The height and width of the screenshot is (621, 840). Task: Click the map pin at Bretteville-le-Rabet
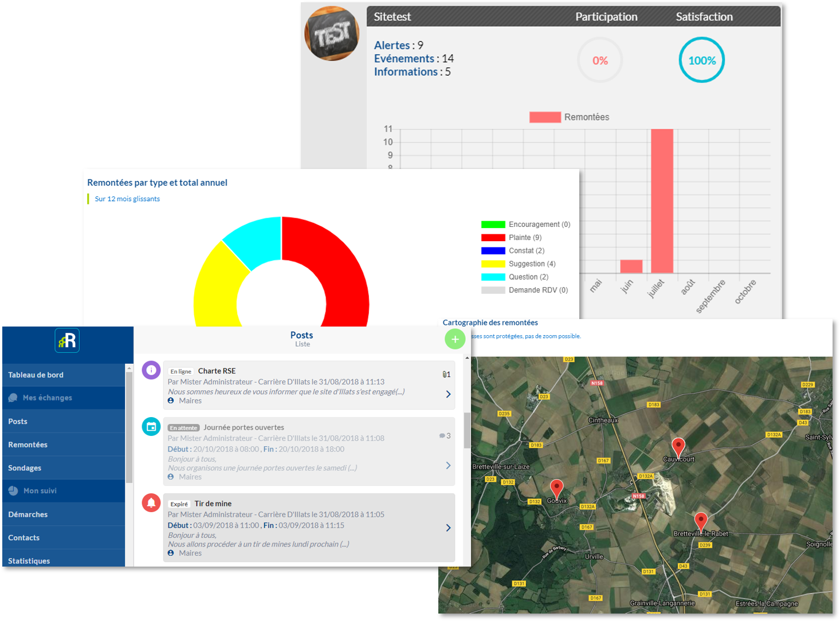tap(701, 523)
